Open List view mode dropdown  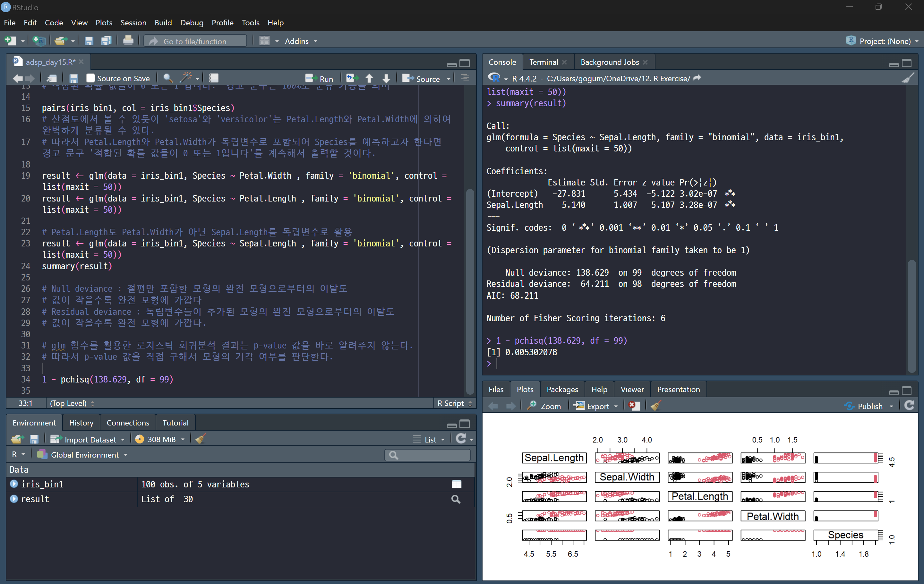pos(429,439)
